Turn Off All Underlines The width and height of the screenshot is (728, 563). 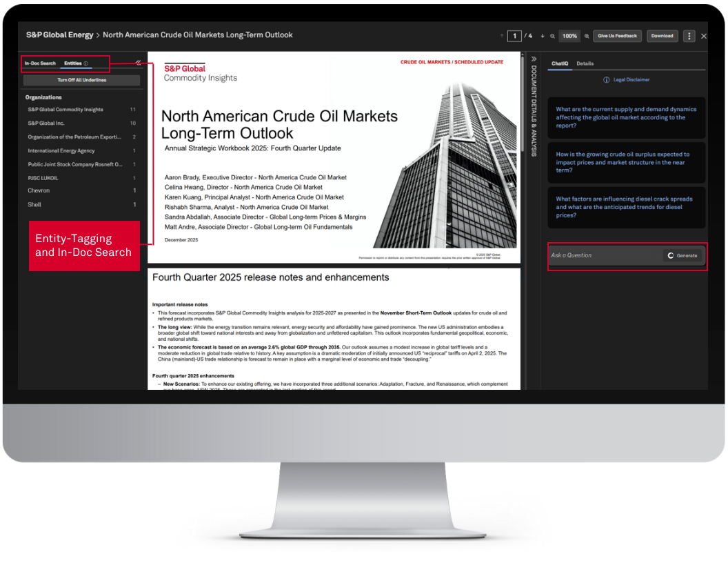click(x=81, y=80)
